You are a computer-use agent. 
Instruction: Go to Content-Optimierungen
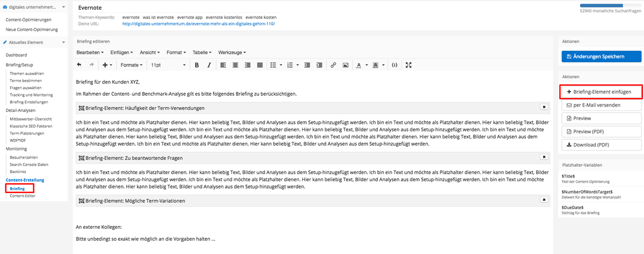click(28, 20)
